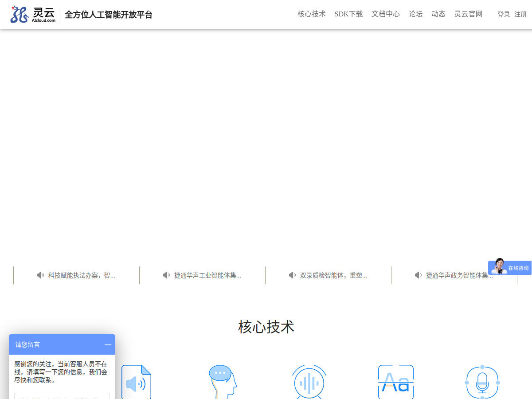Click the message input field in 请您留言 widget

tap(62, 396)
